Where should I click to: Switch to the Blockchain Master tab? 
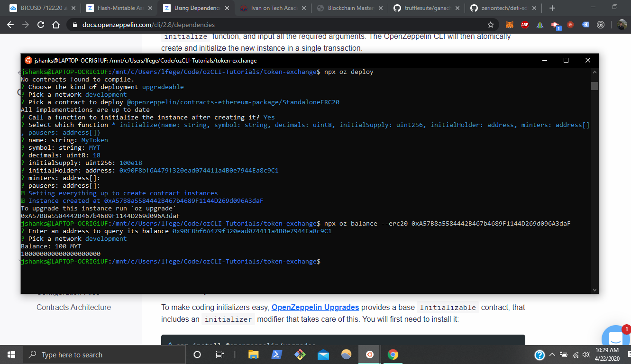click(350, 8)
